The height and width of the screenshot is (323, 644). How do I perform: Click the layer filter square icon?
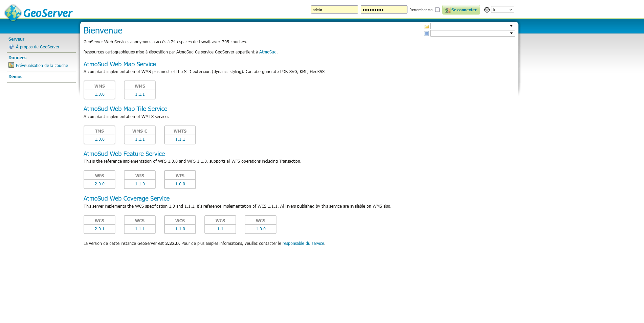pyautogui.click(x=426, y=33)
